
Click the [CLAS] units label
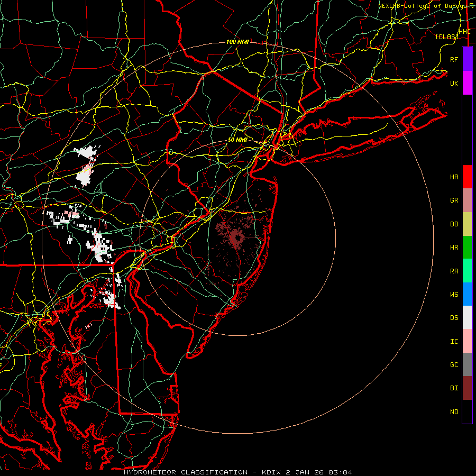pyautogui.click(x=446, y=37)
